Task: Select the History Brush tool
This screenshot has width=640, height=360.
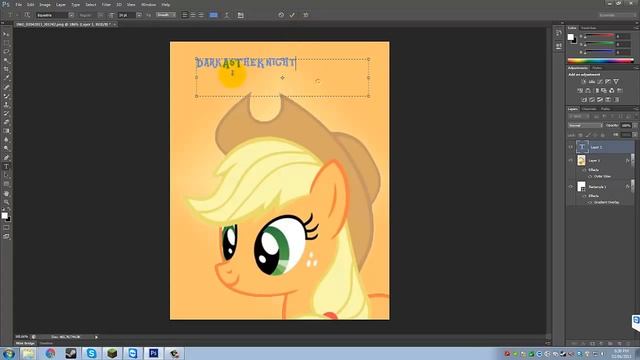Action: (x=6, y=113)
